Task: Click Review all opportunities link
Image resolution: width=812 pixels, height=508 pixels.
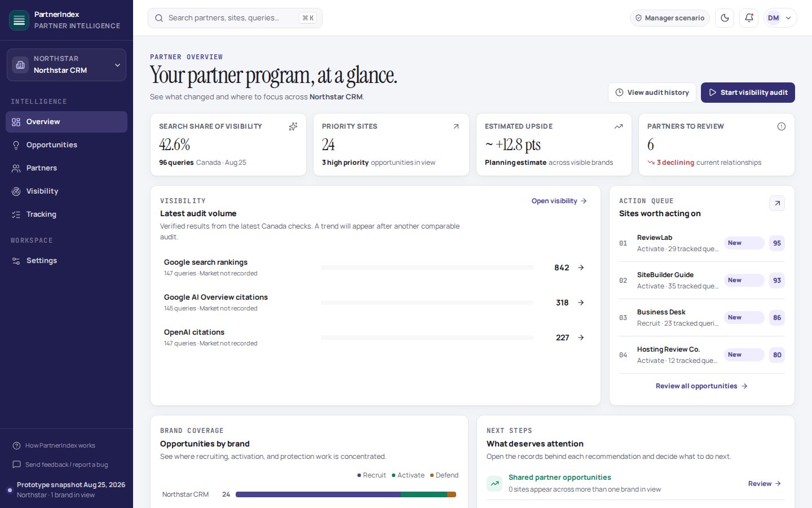Action: (x=701, y=386)
